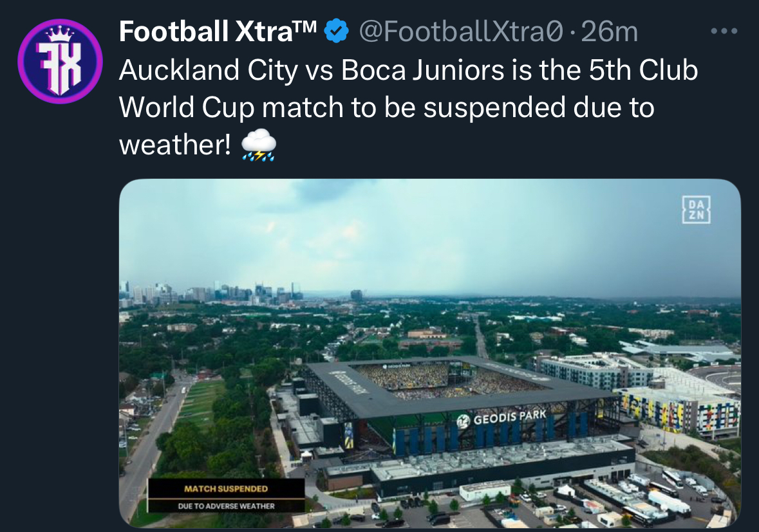Click the thundercloud emoji in the tweet
The image size is (759, 532).
coord(259,145)
